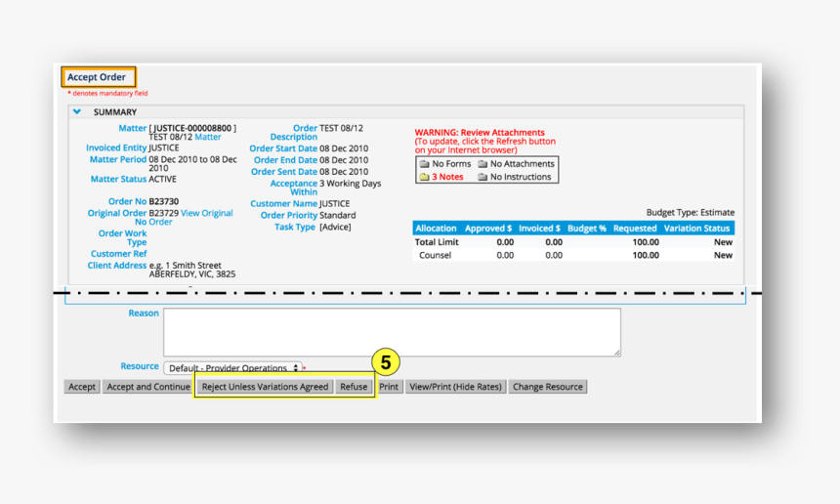
Task: Click the No Forms folder icon
Action: coord(424,164)
